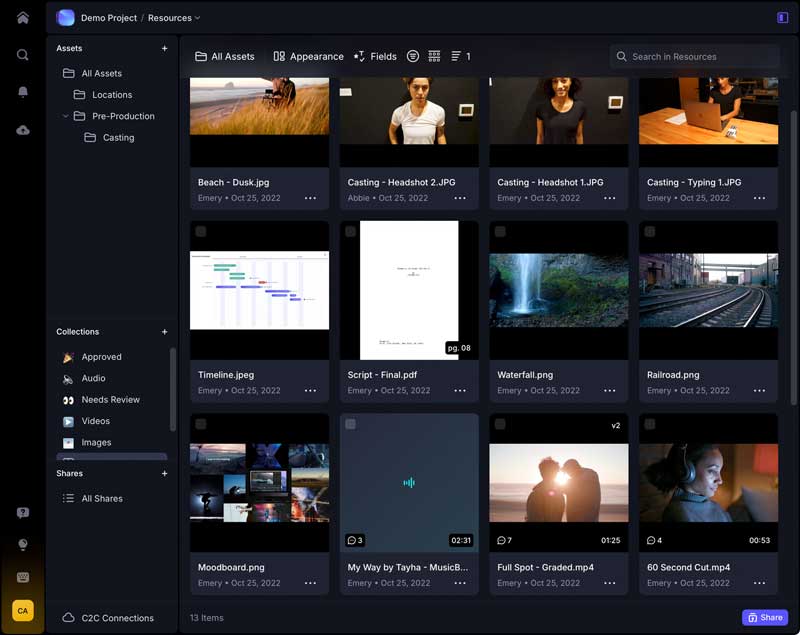Viewport: 800px width, 635px height.
Task: Click the cloud upload icon
Action: [22, 130]
